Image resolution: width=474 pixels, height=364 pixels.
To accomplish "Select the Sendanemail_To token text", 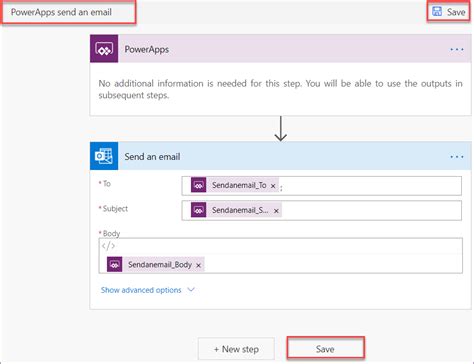I will pyautogui.click(x=239, y=185).
